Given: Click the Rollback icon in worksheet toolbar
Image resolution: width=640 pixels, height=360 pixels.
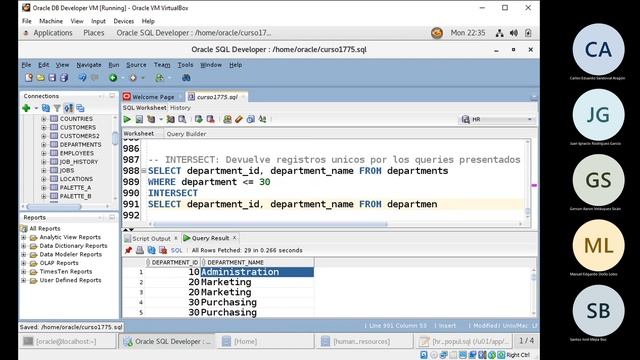Looking at the screenshot, I should 211,119.
